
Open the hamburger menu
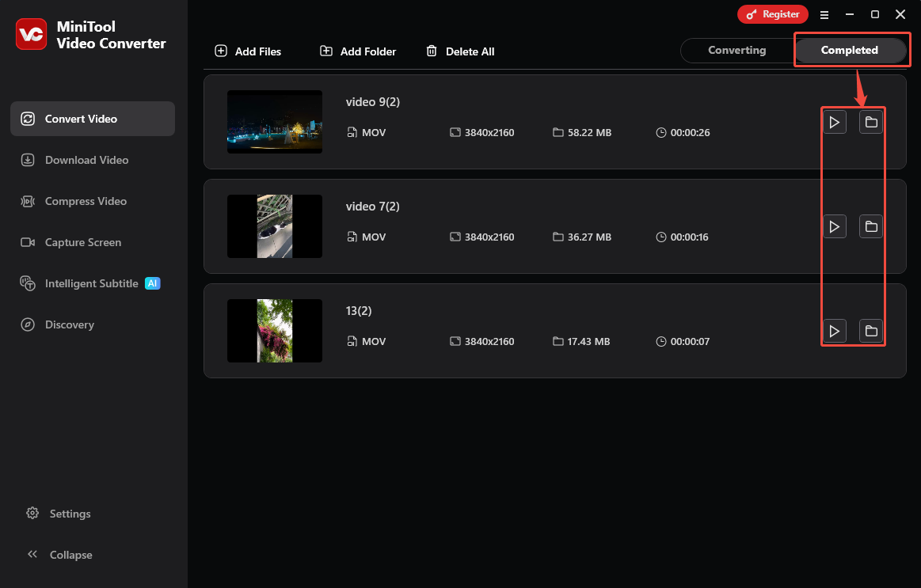(x=824, y=14)
